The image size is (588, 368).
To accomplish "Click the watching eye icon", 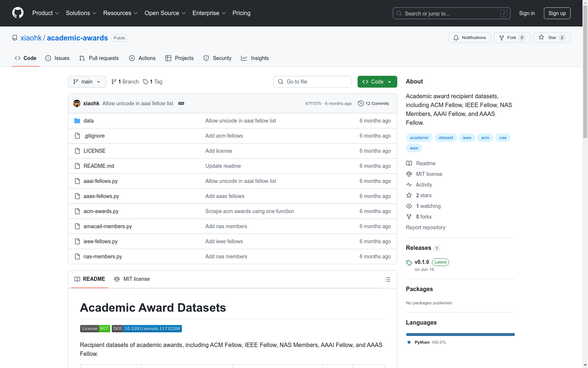I will tap(409, 206).
